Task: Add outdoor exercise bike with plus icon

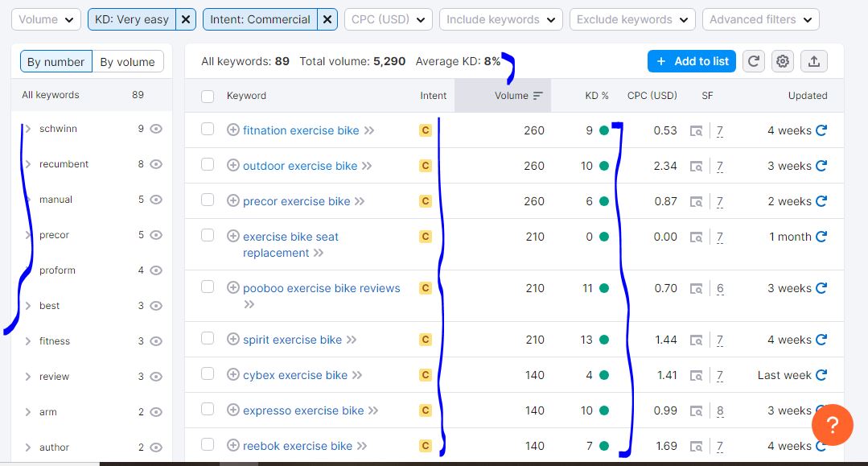Action: tap(233, 165)
